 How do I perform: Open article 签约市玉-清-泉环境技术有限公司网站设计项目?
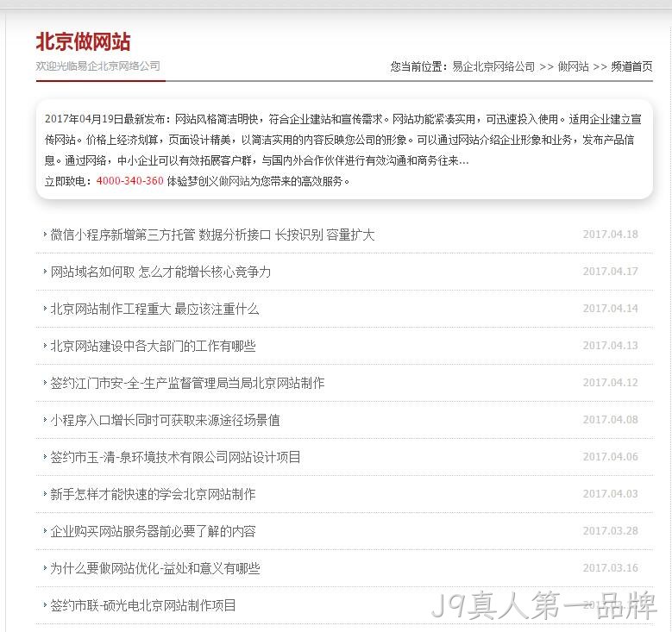(x=175, y=457)
